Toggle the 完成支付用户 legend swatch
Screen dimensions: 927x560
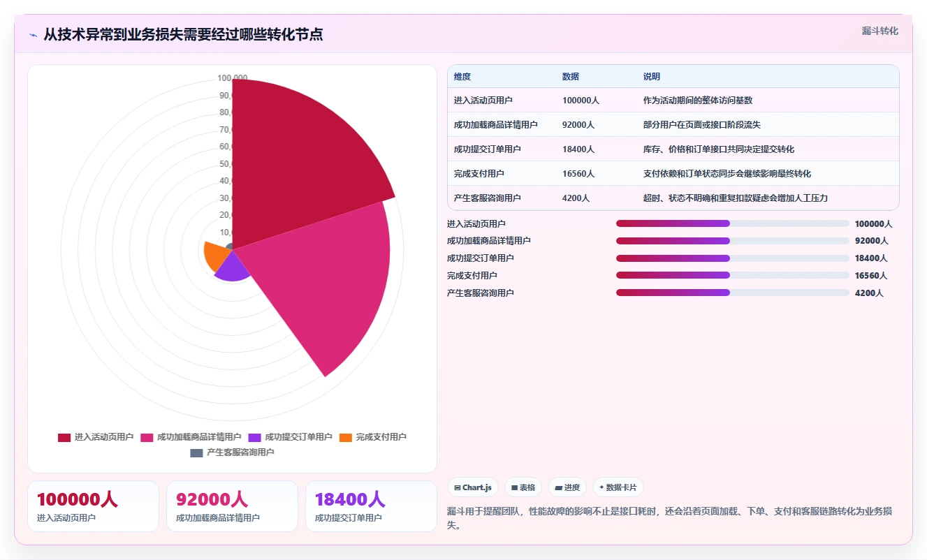[x=346, y=437]
